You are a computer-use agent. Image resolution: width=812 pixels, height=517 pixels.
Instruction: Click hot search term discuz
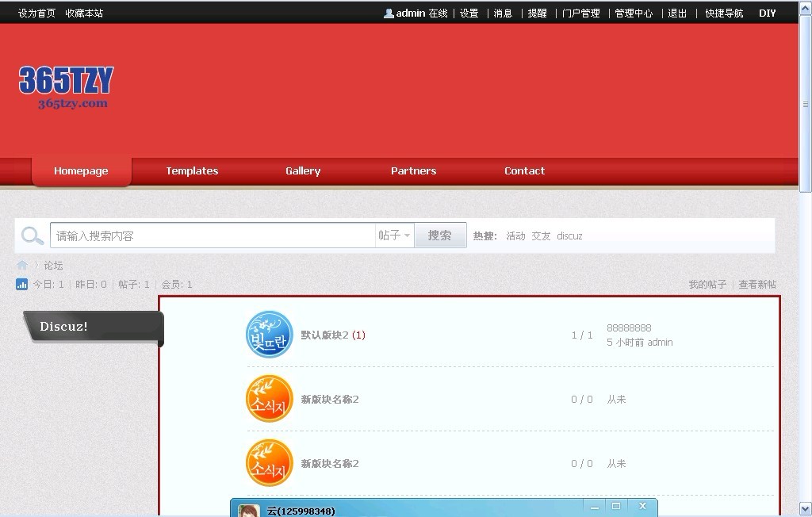[569, 236]
